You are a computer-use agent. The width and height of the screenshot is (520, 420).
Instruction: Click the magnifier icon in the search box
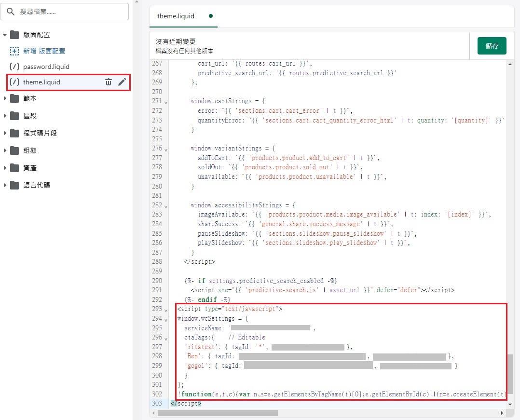click(11, 12)
